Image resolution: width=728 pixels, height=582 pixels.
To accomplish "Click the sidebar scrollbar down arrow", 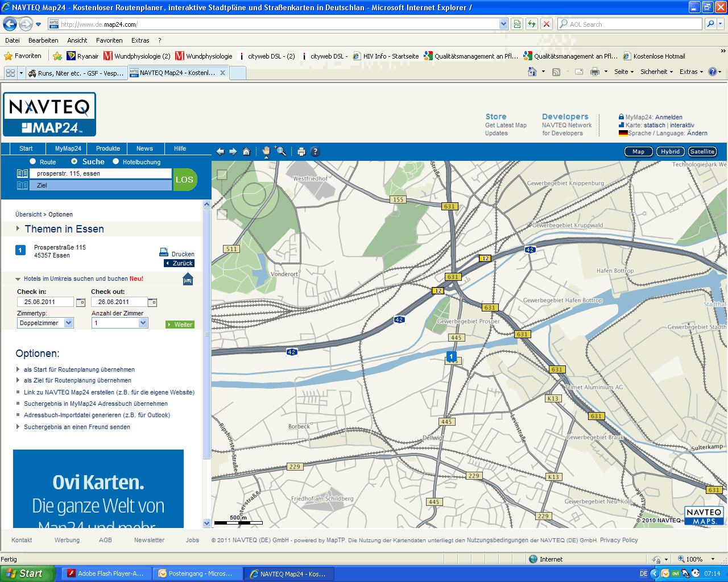I will [206, 523].
